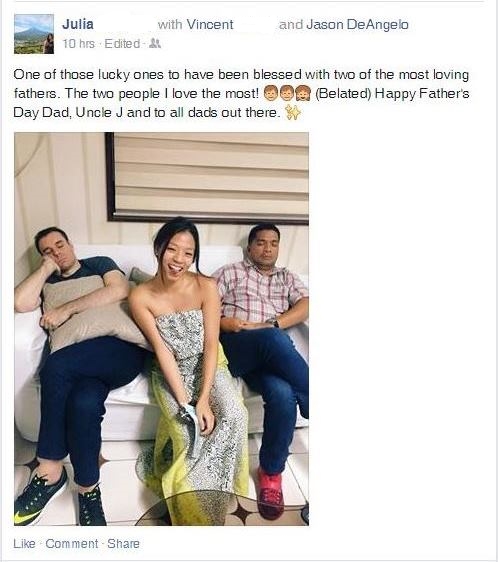Click the first boy face emoji
Image resolution: width=498 pixels, height=562 pixels.
pyautogui.click(x=271, y=94)
